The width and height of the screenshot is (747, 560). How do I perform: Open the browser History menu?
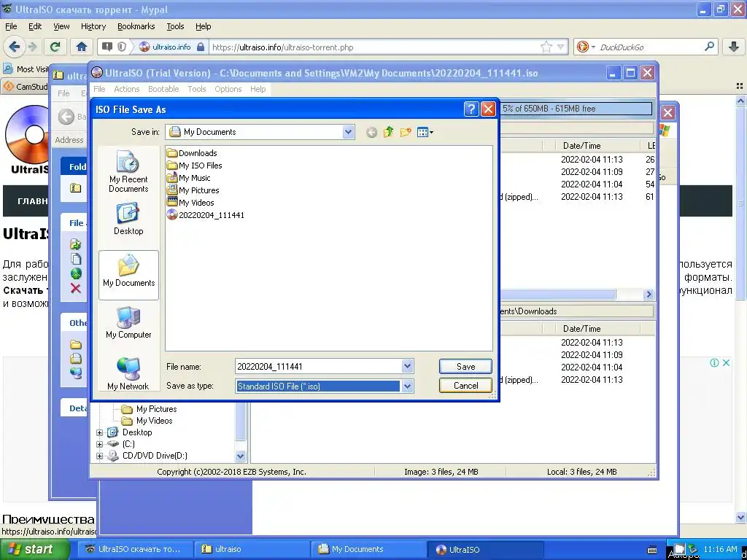tap(93, 26)
